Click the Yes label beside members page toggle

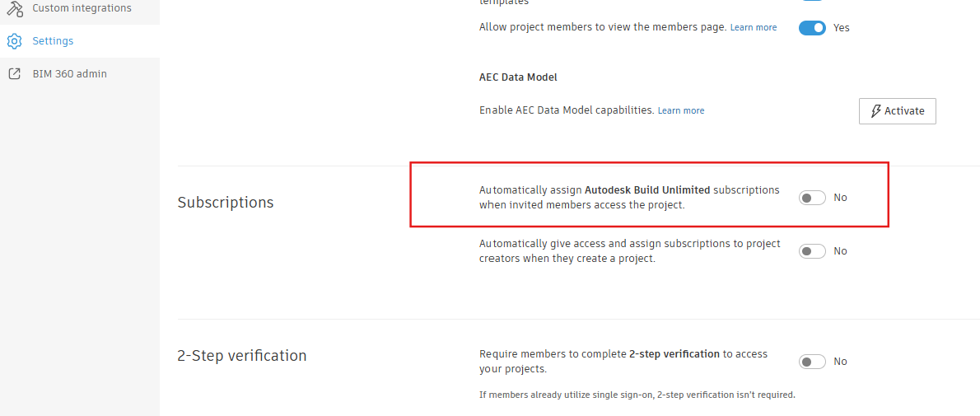(841, 28)
